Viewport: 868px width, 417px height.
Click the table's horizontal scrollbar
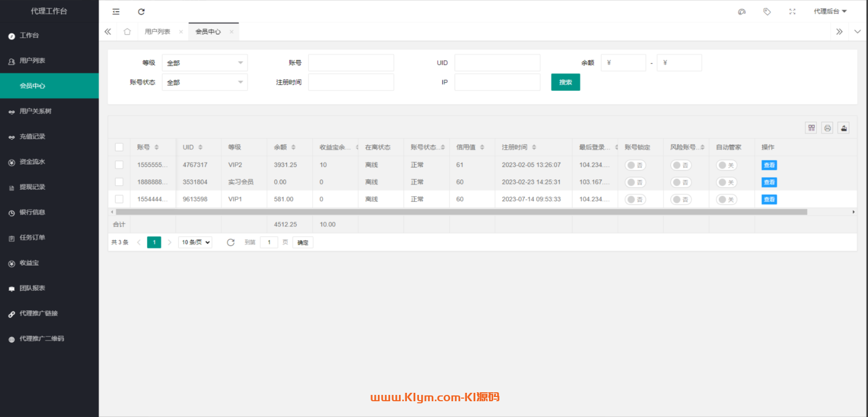coord(461,212)
